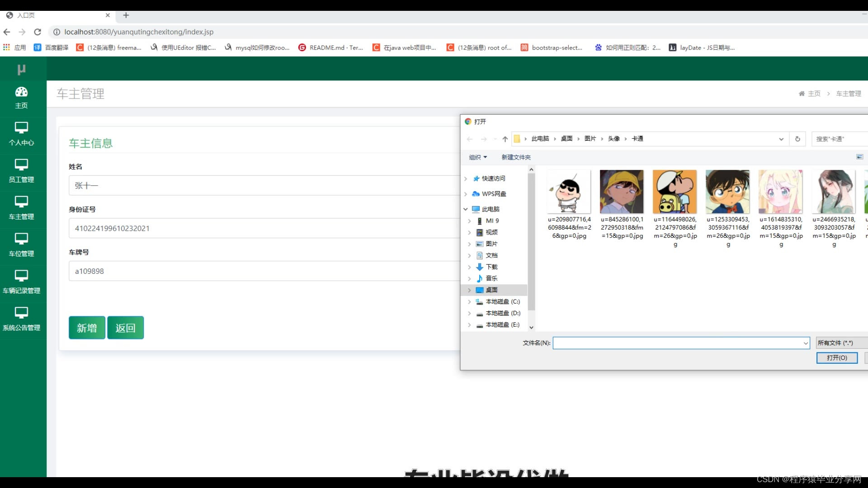Collapse 此电脑 tree node
The width and height of the screenshot is (868, 488).
pos(466,209)
